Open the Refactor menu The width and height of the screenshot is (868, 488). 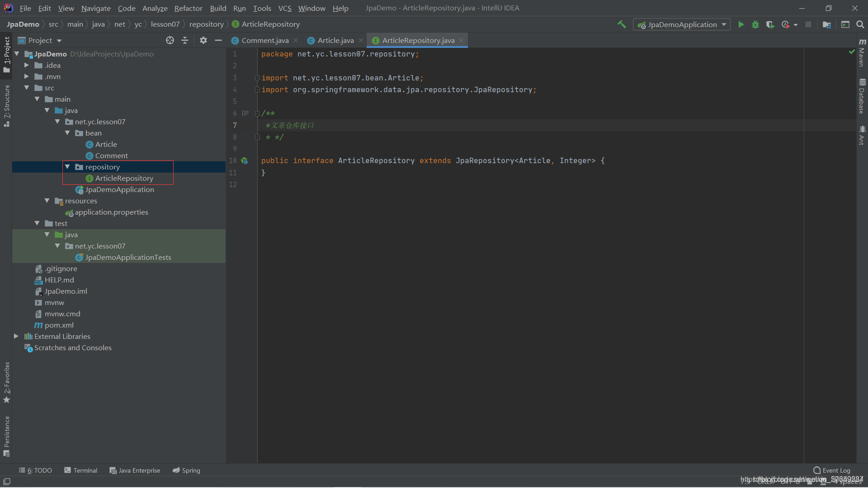pyautogui.click(x=188, y=8)
